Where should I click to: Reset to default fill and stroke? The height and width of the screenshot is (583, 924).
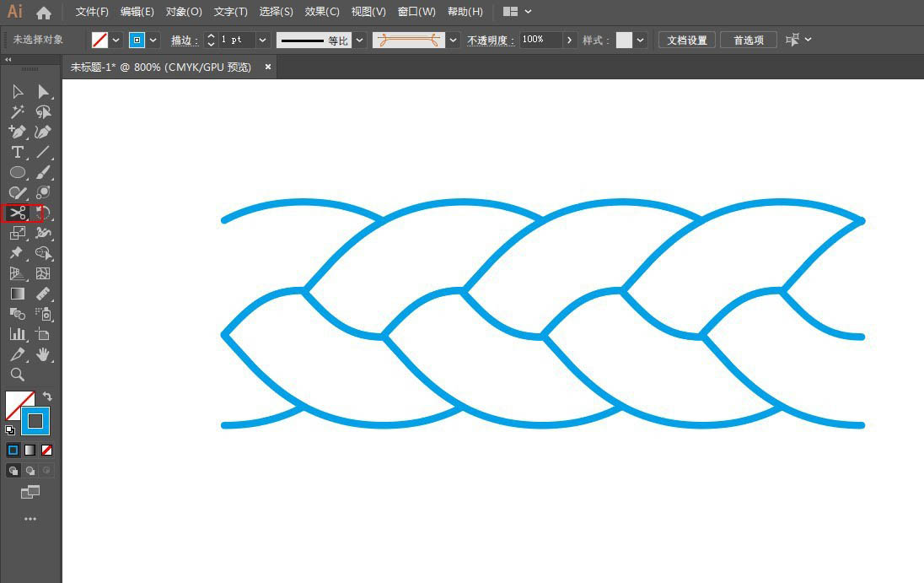pyautogui.click(x=10, y=429)
